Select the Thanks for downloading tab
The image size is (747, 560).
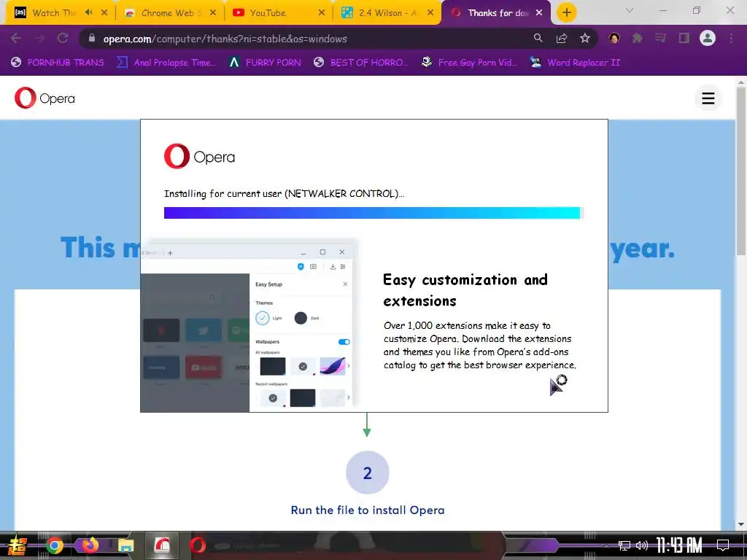coord(495,13)
